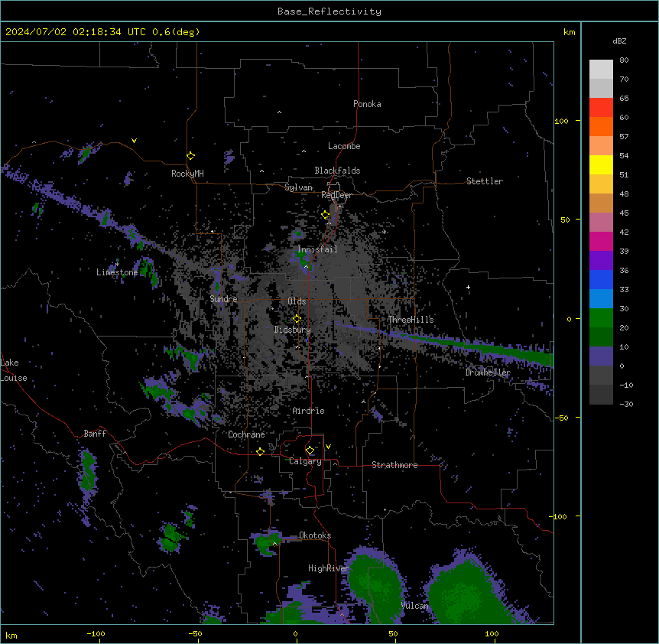This screenshot has width=659, height=644.
Task: Click the km unit label at bottom left
Action: pos(11,635)
